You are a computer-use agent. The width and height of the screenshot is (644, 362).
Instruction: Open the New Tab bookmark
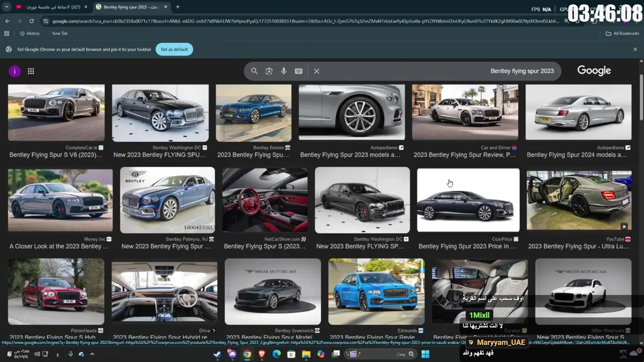pyautogui.click(x=60, y=33)
